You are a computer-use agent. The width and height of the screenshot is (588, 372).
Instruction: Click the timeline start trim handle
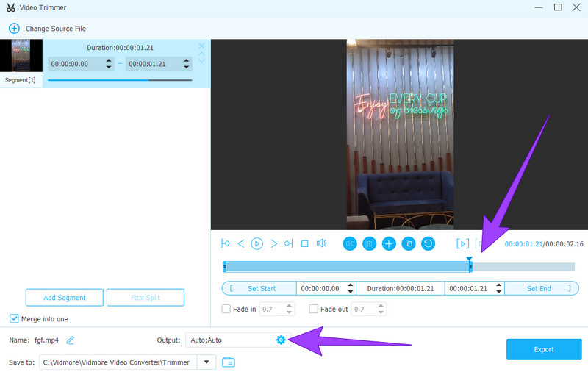pyautogui.click(x=224, y=267)
